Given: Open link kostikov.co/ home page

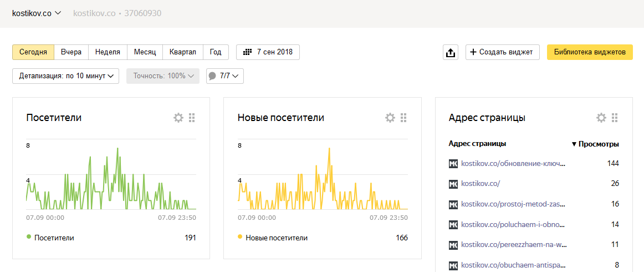Looking at the screenshot, I should point(481,184).
